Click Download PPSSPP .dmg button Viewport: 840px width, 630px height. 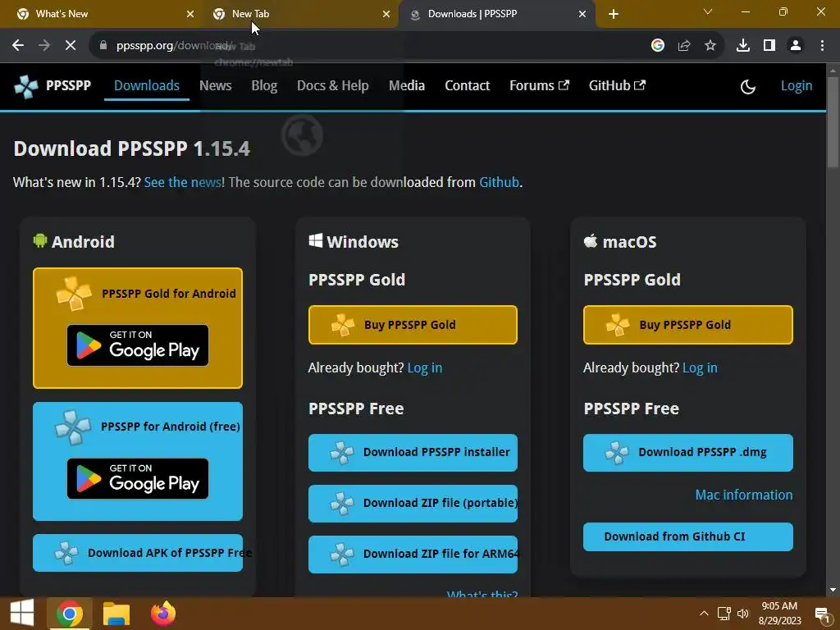(x=688, y=453)
